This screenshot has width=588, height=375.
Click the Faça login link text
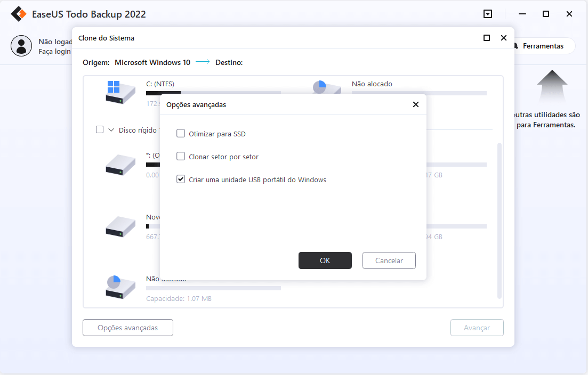(55, 51)
